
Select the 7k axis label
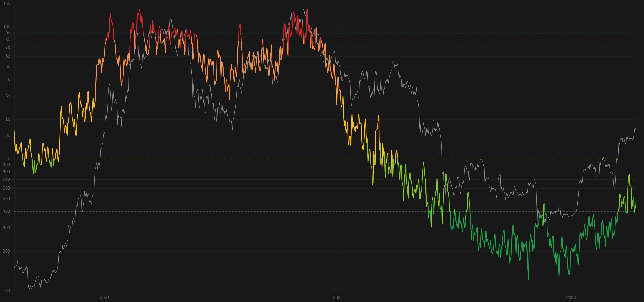pos(8,48)
